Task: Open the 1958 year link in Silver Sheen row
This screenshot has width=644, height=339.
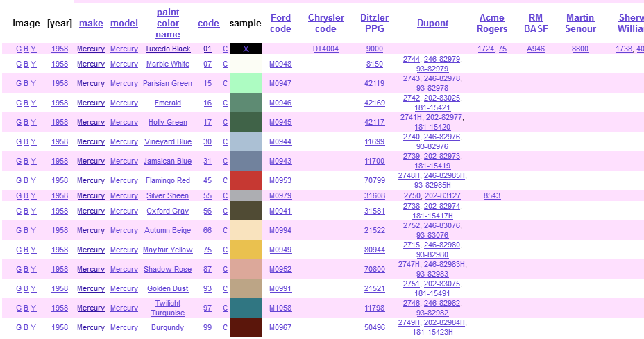Action: (x=60, y=195)
